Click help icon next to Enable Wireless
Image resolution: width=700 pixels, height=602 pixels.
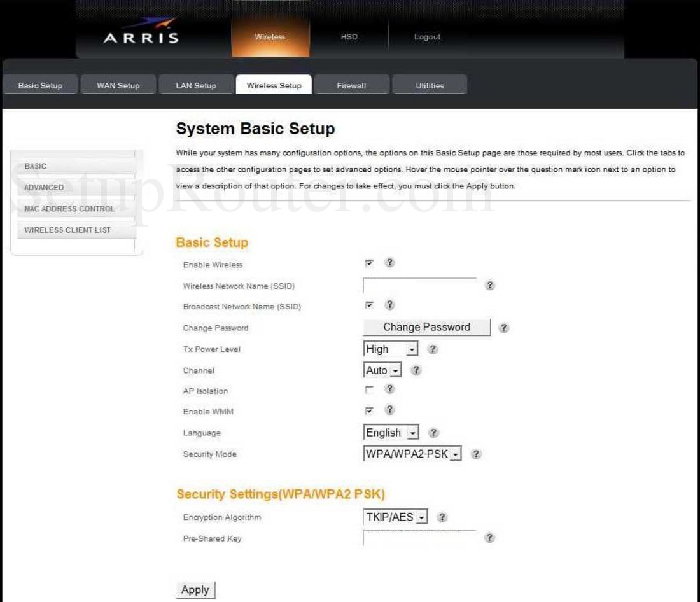[389, 263]
